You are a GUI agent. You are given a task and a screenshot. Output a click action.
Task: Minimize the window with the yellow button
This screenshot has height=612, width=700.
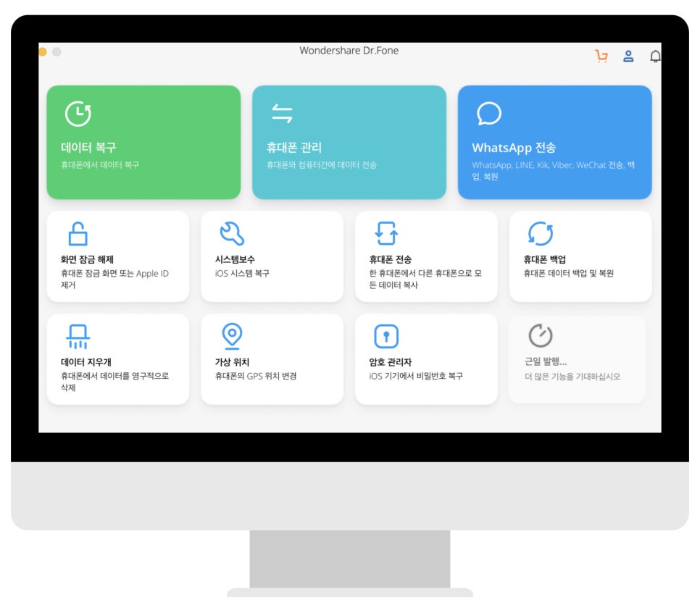click(43, 51)
